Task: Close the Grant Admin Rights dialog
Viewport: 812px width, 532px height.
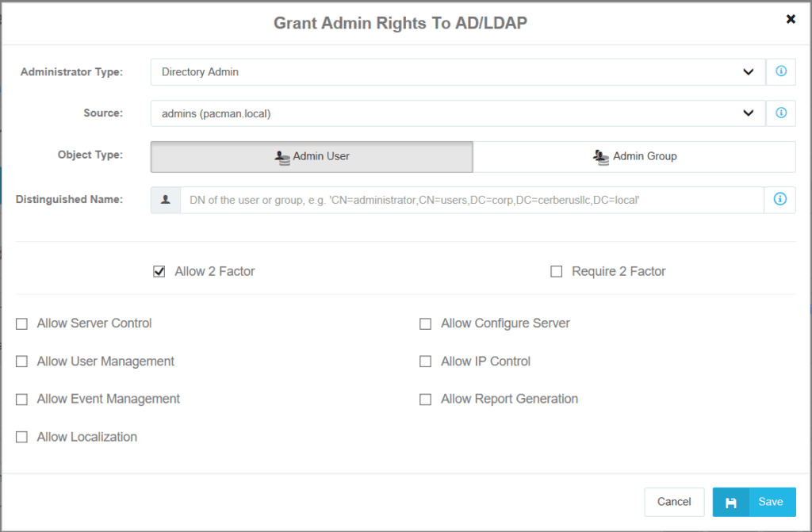Action: (x=791, y=19)
